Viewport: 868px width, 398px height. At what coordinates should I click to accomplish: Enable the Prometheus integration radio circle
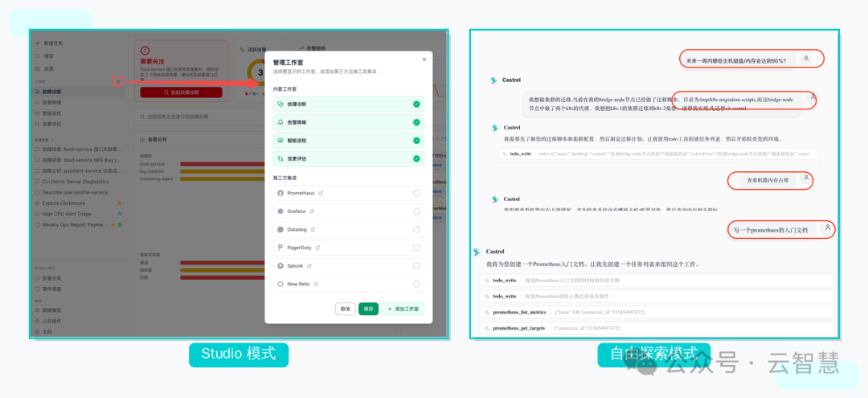coord(416,193)
